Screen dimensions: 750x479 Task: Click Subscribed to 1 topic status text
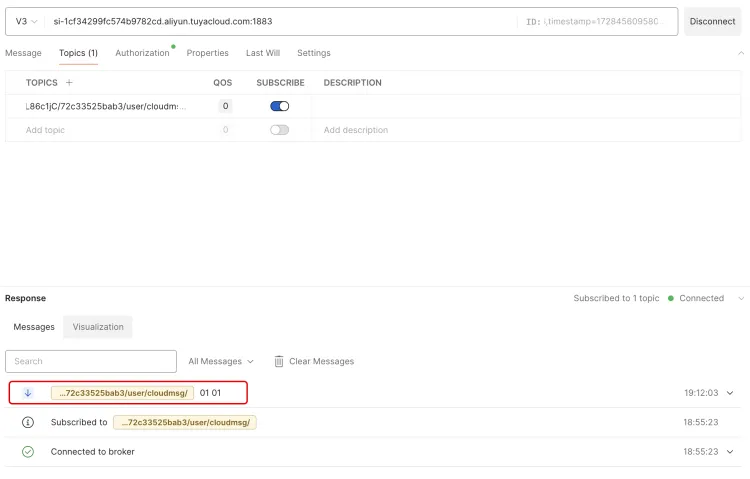coord(616,298)
